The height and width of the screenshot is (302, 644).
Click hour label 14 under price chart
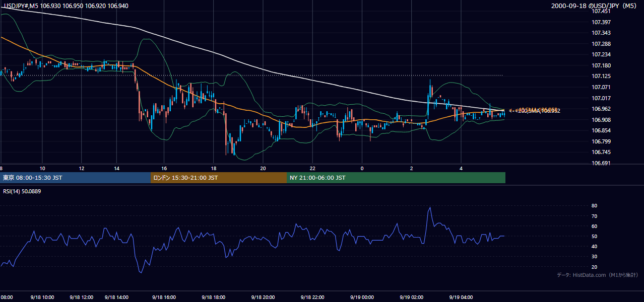116,168
